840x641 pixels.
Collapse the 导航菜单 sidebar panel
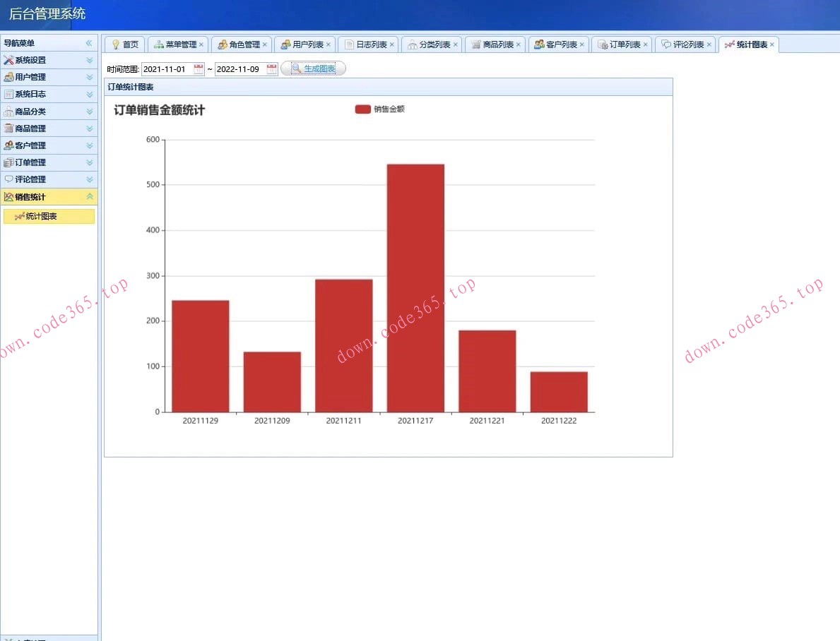[x=89, y=43]
